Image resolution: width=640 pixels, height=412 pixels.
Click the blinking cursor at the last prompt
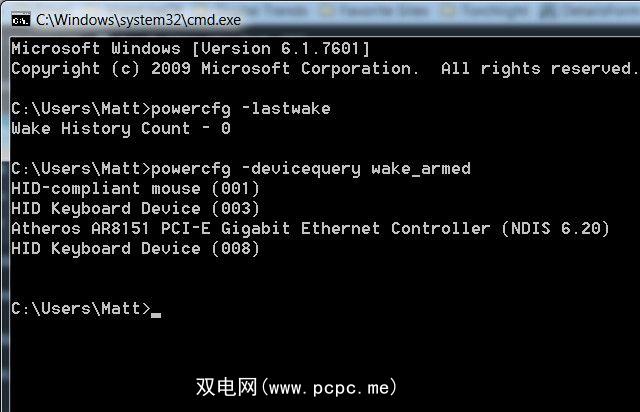(x=156, y=312)
